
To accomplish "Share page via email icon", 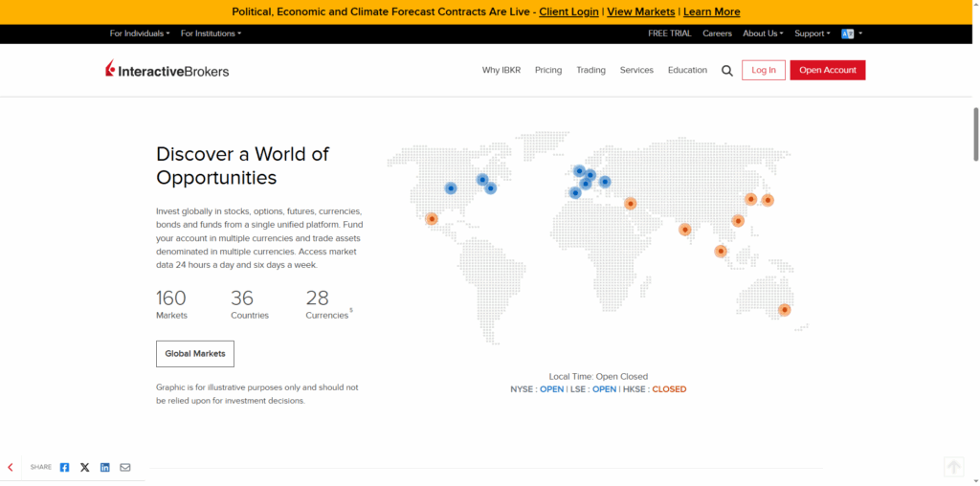I will point(125,467).
